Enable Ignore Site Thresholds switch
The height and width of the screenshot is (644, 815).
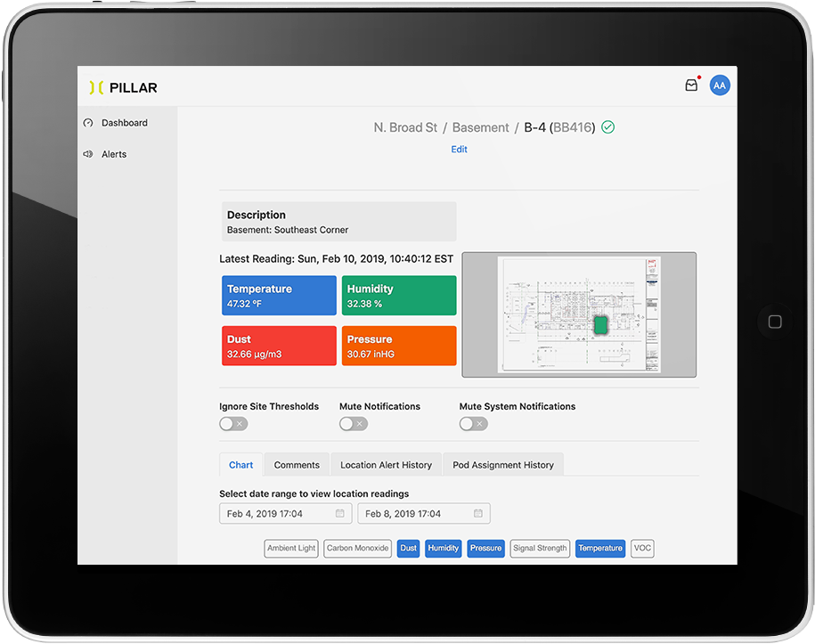pyautogui.click(x=233, y=424)
